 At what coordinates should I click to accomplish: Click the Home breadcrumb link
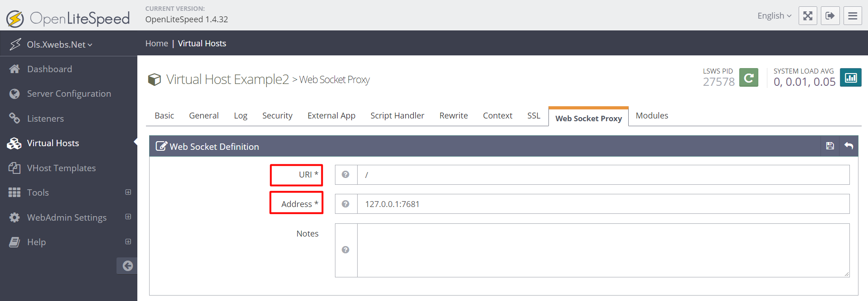[157, 44]
